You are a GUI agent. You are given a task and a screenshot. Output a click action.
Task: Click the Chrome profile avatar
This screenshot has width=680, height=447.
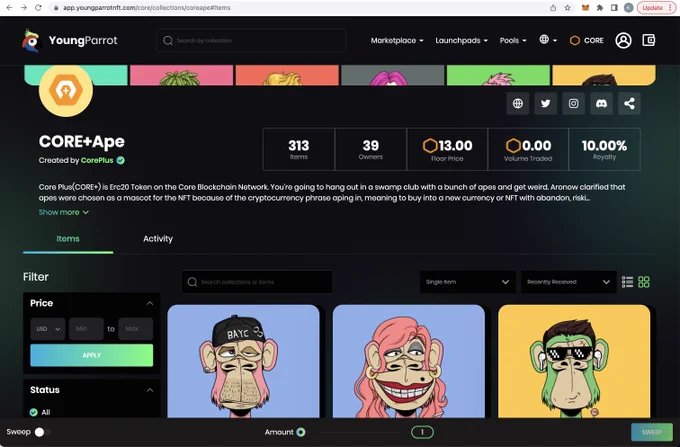tap(628, 8)
